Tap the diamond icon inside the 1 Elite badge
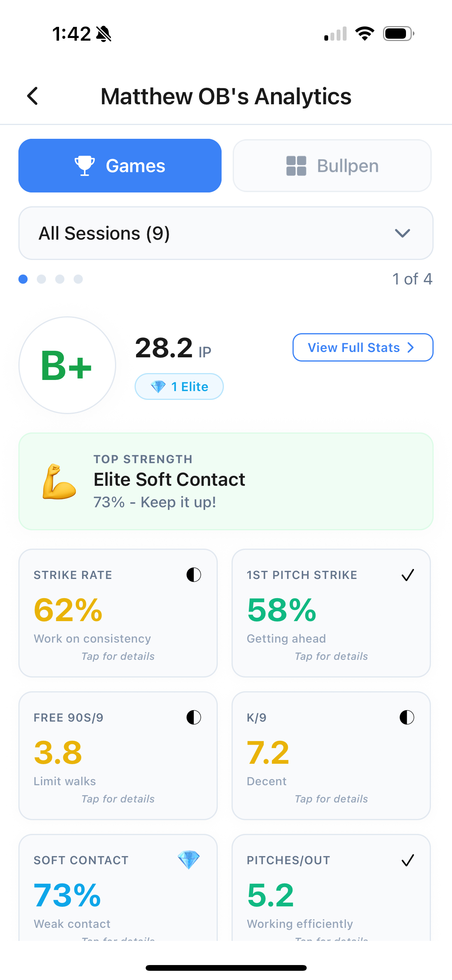Viewport: 452px width, 980px height. pos(158,386)
